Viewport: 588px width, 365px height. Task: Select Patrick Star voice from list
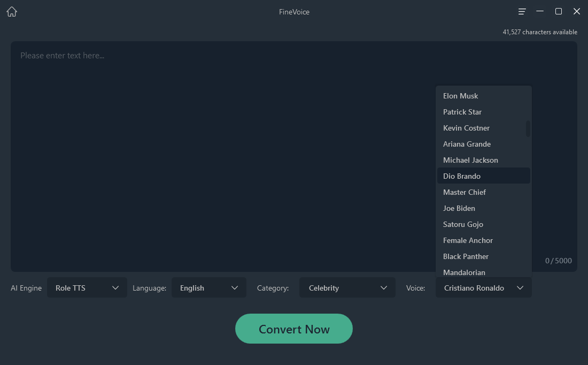point(483,112)
